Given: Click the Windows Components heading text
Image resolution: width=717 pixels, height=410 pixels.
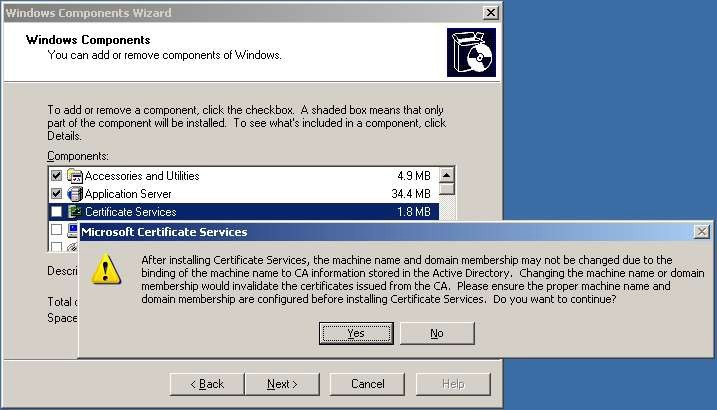Looking at the screenshot, I should click(88, 40).
